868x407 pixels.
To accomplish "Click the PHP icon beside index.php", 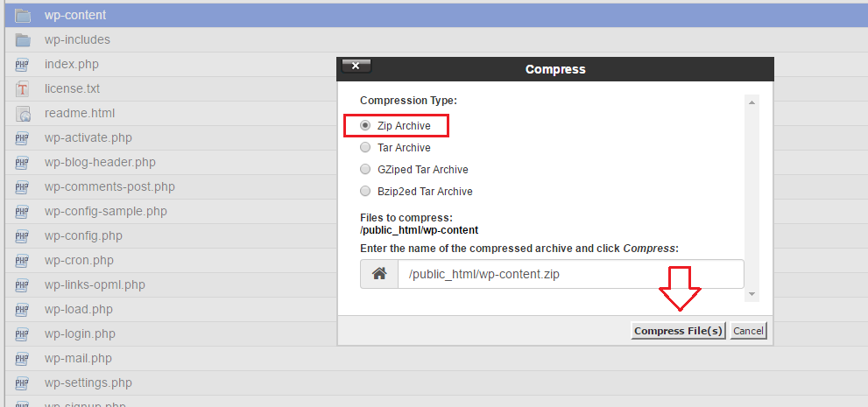I will (22, 64).
